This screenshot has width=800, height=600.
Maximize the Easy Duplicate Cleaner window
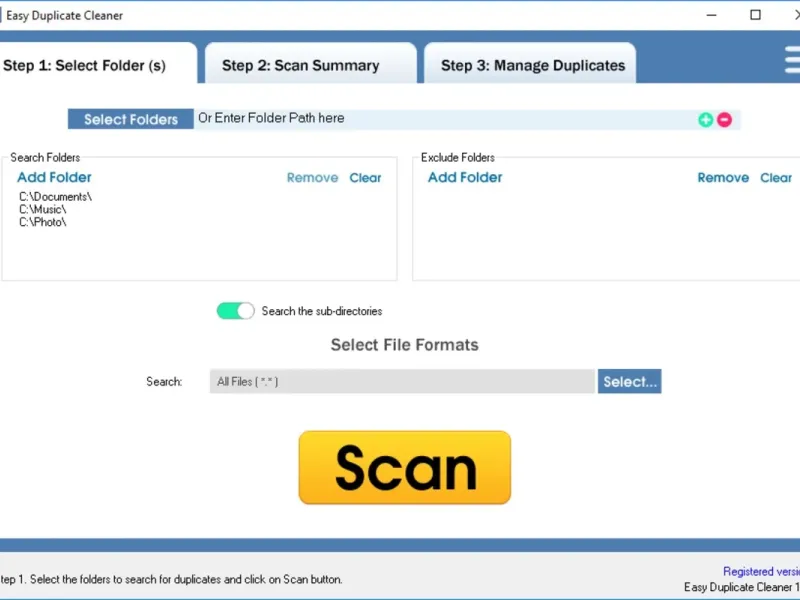pos(755,15)
